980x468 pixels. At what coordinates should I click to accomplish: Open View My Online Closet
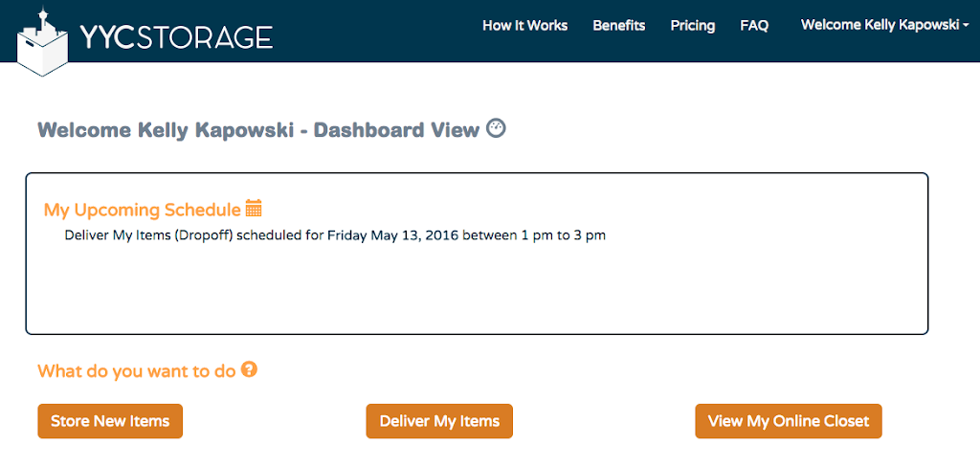789,421
